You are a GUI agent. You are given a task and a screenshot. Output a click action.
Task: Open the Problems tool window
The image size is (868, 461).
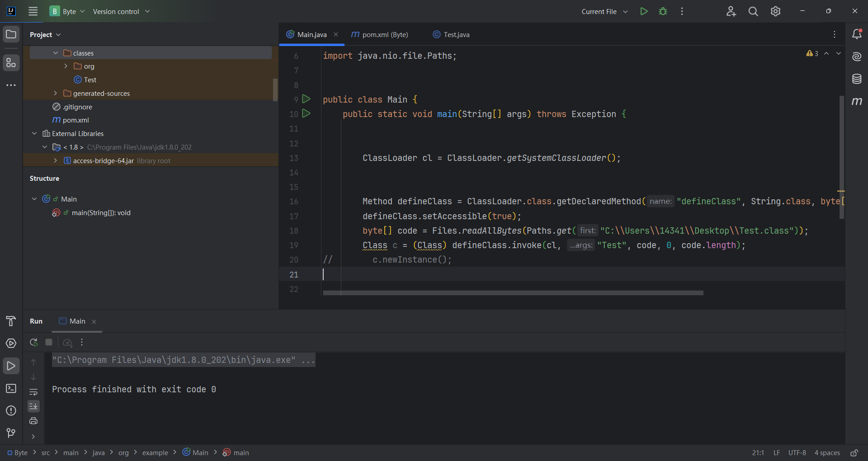[11, 411]
